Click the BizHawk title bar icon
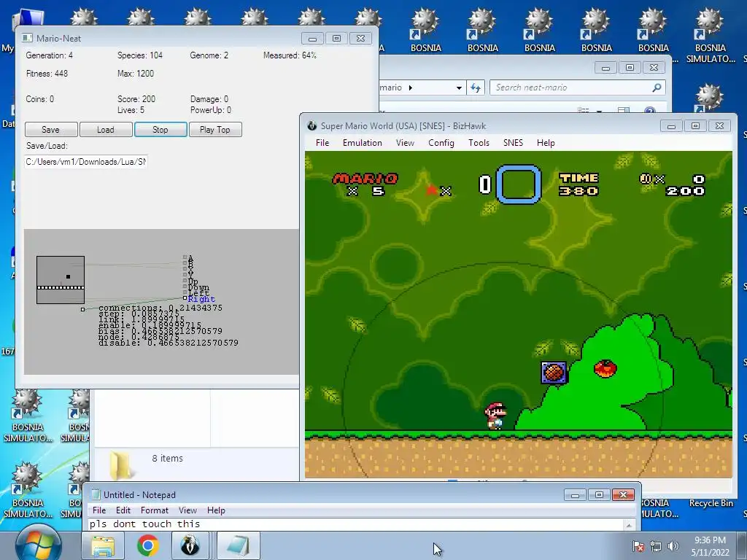Viewport: 747px width, 560px height. (312, 125)
